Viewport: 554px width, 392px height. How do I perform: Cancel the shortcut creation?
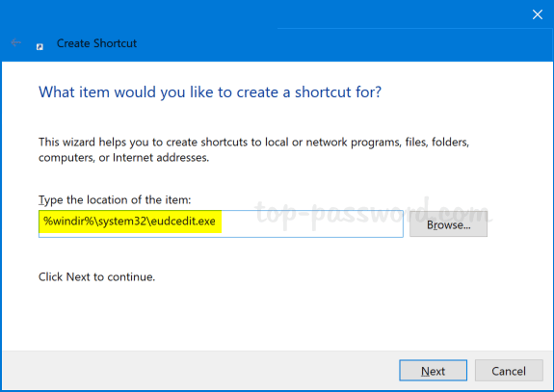tap(509, 371)
